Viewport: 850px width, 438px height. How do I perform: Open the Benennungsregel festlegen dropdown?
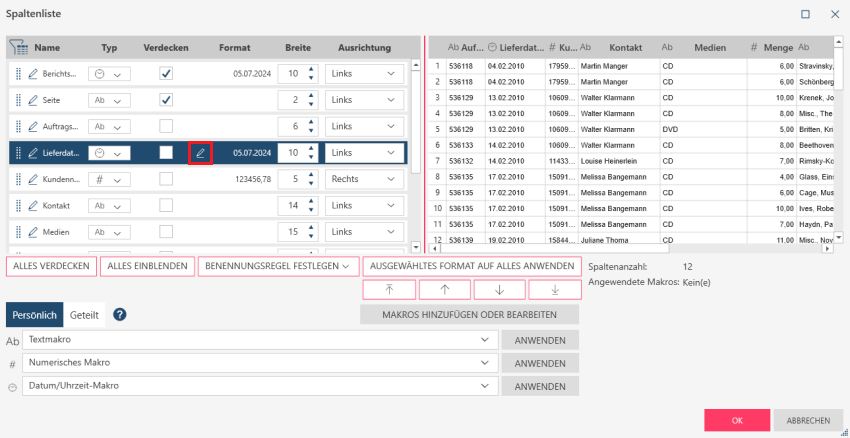pos(279,266)
